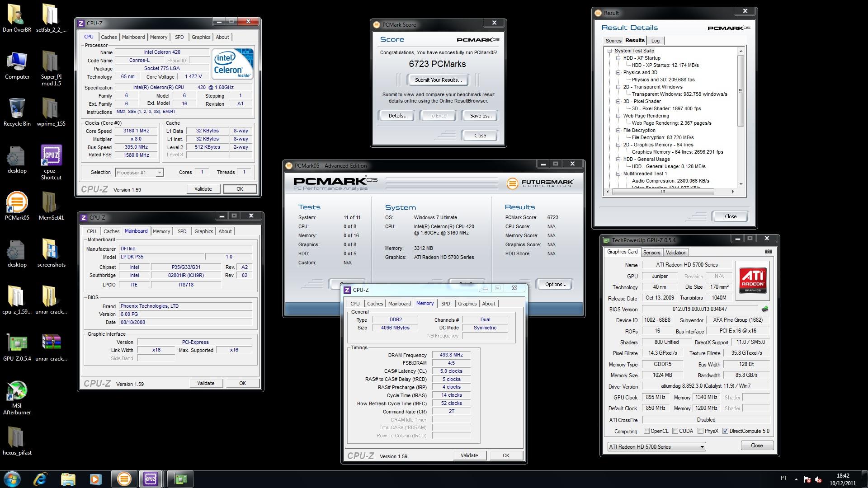868x488 pixels.
Task: Collapse the HDD - XP Startup node
Action: click(618, 58)
